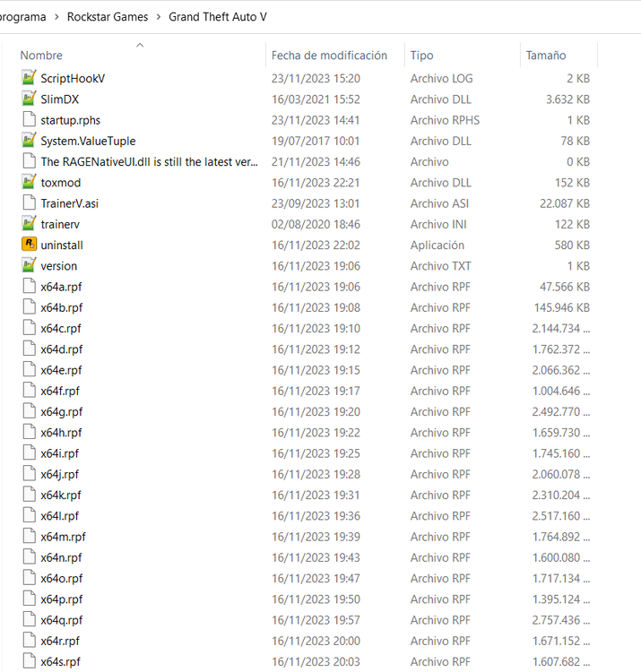Viewport: 641px width, 672px height.
Task: Select the file name x64r.rpf
Action: click(x=60, y=641)
